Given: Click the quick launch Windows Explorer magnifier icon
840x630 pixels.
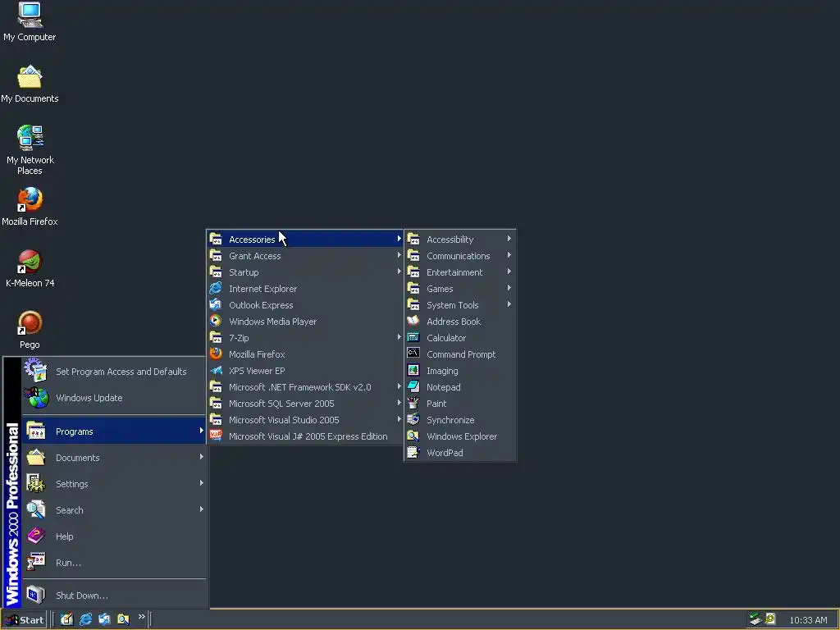Looking at the screenshot, I should 123,619.
